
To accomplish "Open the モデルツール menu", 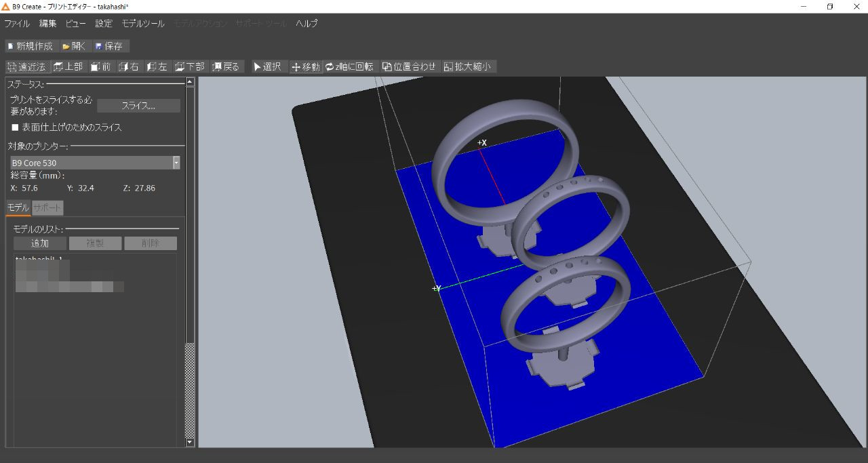I will (143, 23).
